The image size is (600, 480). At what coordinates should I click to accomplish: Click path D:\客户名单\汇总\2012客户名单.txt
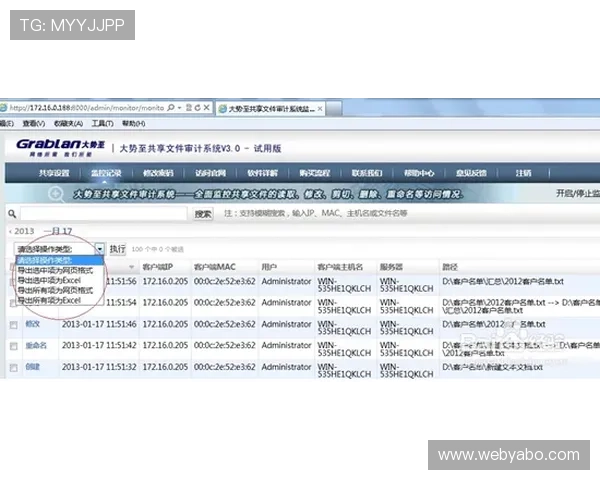pos(503,282)
